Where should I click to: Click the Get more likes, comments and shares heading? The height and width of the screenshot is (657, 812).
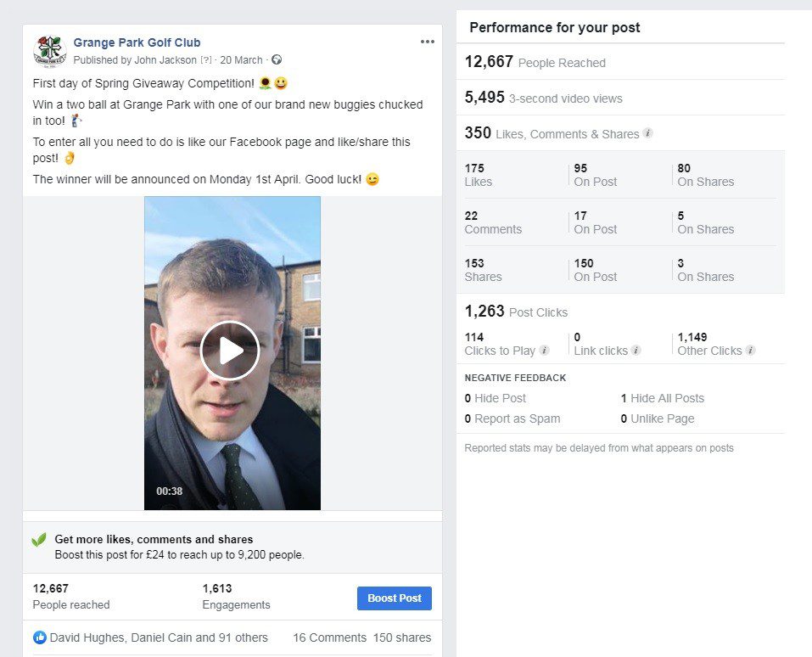tap(154, 539)
